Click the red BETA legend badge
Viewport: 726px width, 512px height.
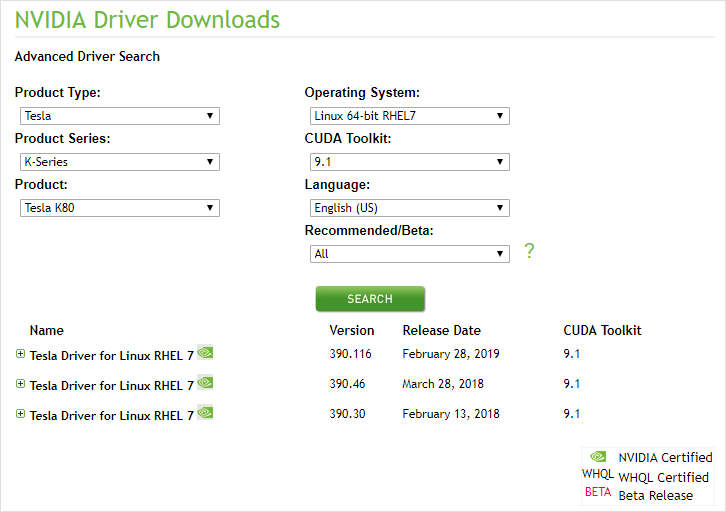598,492
